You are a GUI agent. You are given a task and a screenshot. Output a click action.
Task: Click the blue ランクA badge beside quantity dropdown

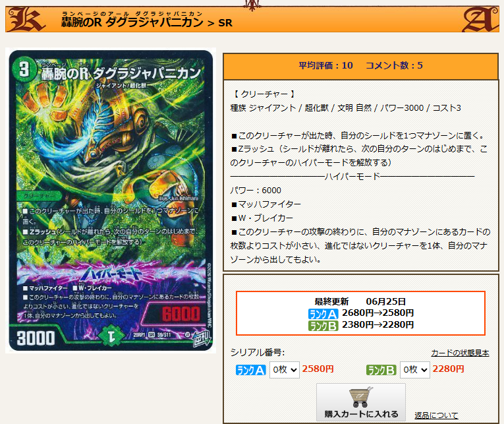point(251,370)
